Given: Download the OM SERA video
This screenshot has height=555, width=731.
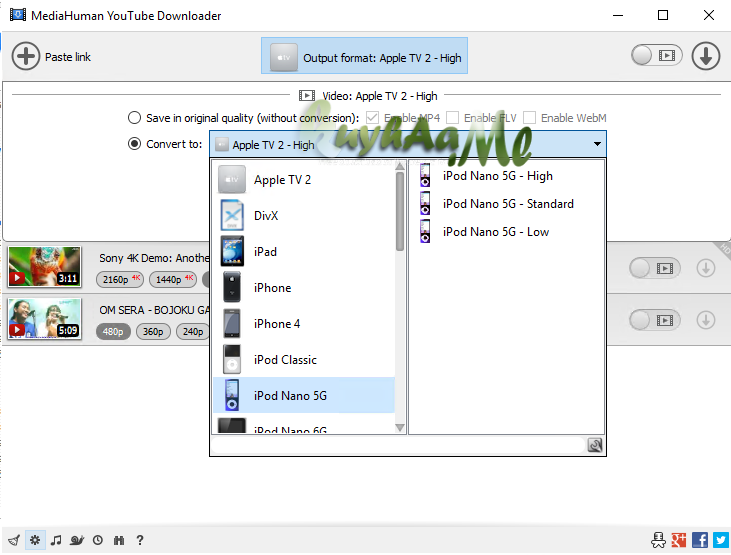Looking at the screenshot, I should (x=706, y=320).
